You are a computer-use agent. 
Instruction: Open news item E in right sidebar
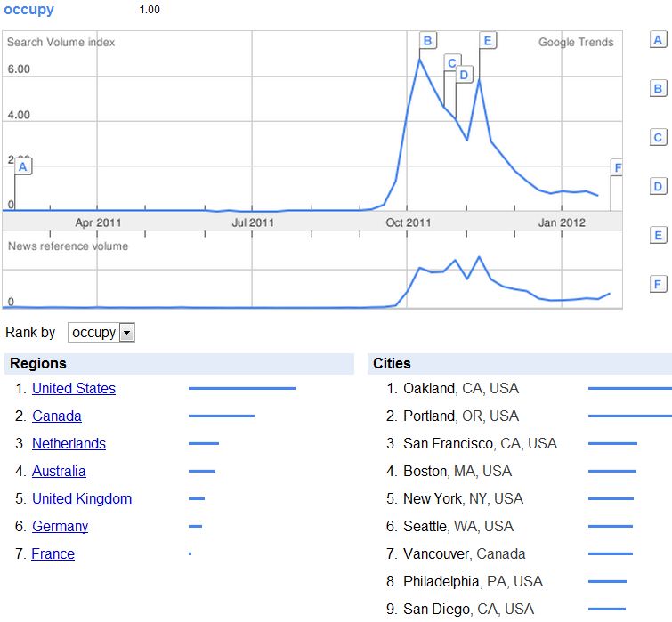(659, 236)
